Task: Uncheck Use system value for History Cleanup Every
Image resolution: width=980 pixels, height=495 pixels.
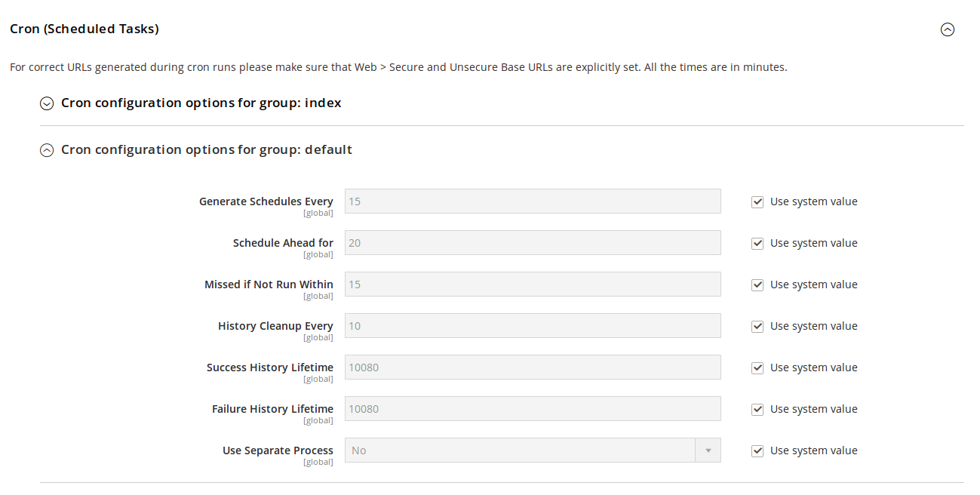Action: [757, 326]
